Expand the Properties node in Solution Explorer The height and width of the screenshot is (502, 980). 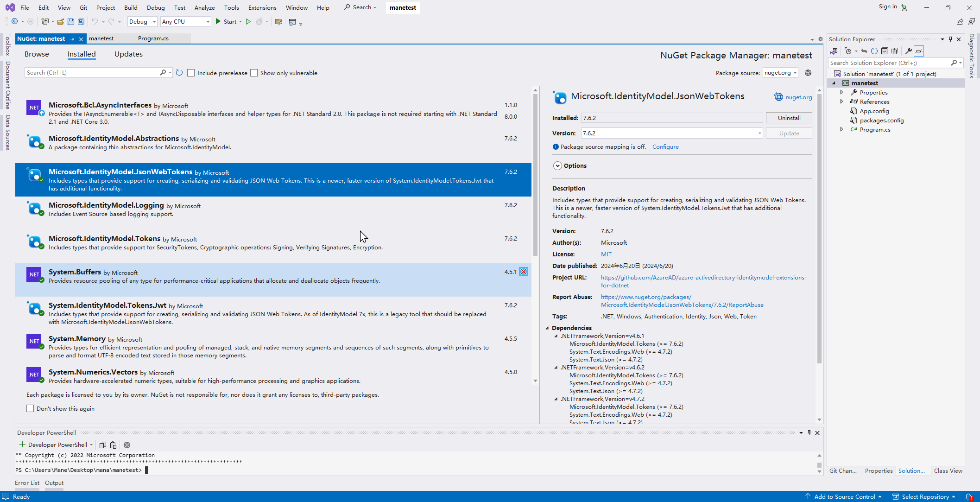841,92
